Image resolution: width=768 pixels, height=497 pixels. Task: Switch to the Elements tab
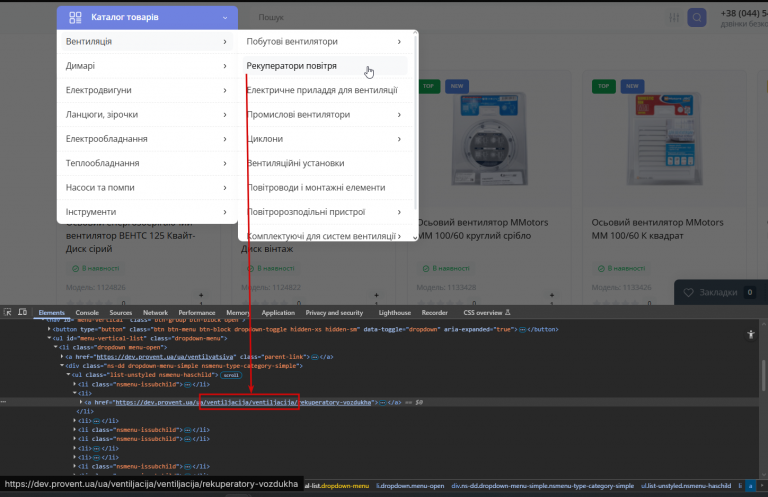(51, 312)
